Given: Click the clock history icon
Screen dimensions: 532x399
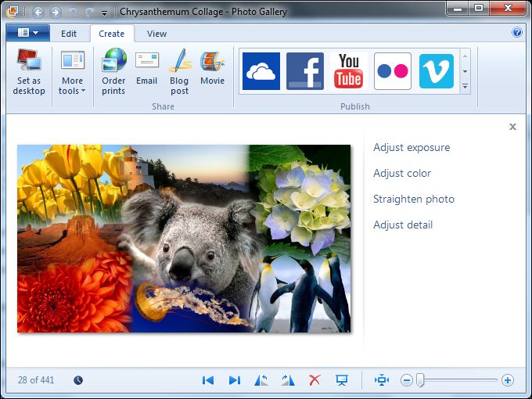Looking at the screenshot, I should [78, 380].
